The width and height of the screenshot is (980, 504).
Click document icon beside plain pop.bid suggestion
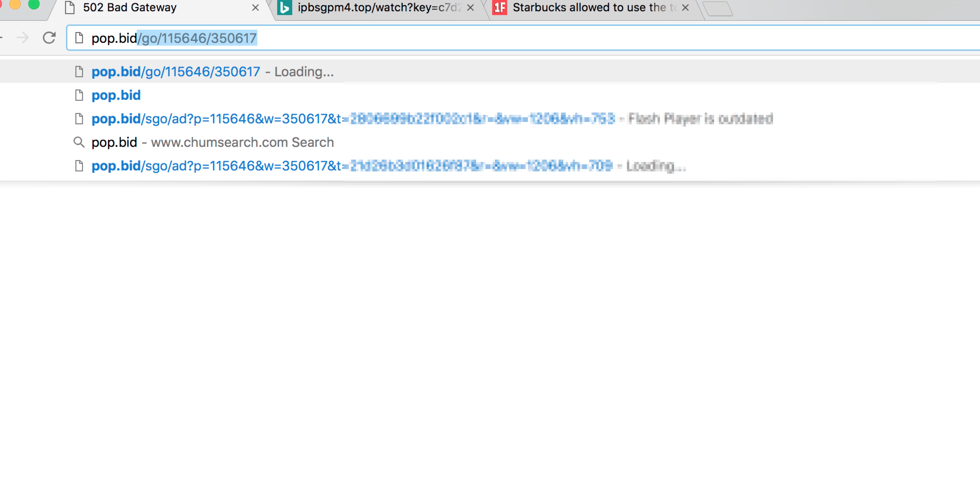[x=79, y=95]
